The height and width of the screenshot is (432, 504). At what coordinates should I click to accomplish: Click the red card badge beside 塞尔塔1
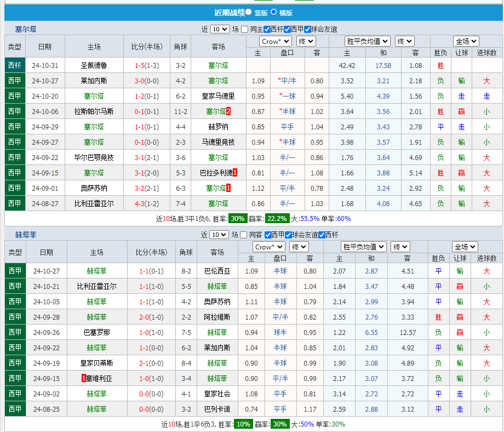229,188
